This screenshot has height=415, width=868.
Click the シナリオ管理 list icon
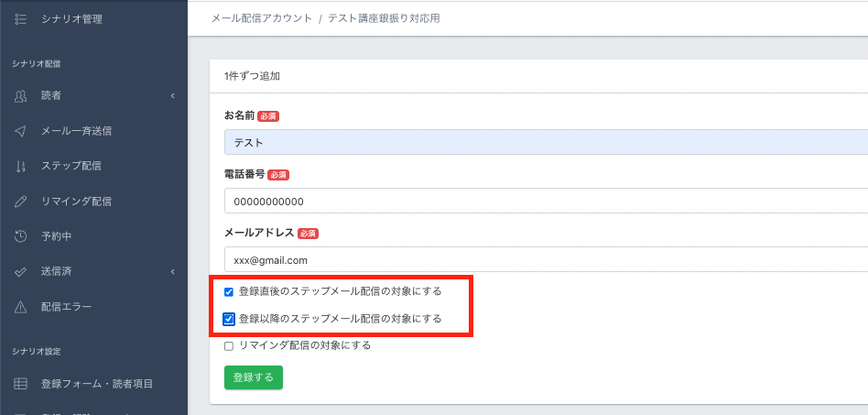point(20,18)
